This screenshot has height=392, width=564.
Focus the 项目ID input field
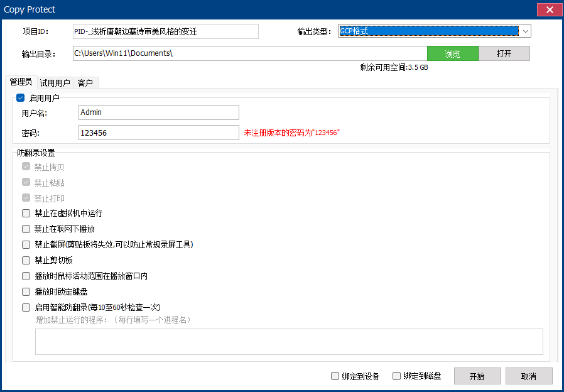[165, 31]
